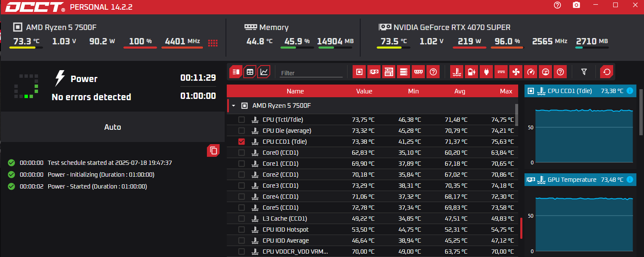Switch to the graph view mode
644x257 pixels.
pyautogui.click(x=264, y=72)
